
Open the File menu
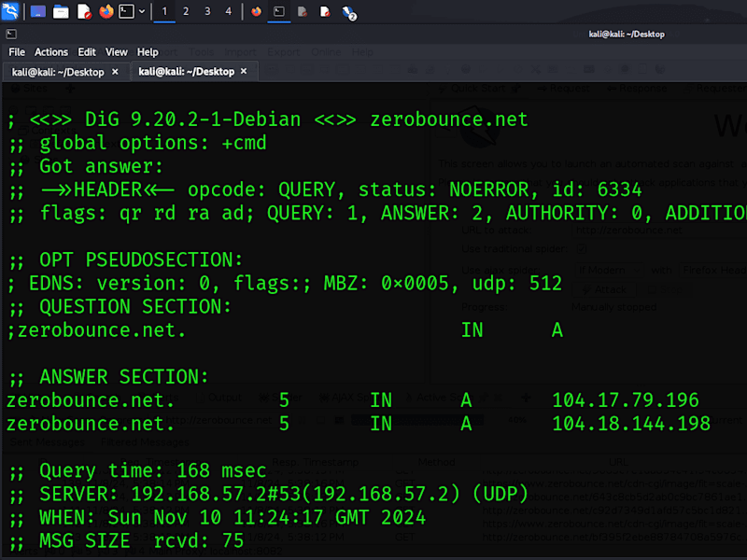coord(17,52)
